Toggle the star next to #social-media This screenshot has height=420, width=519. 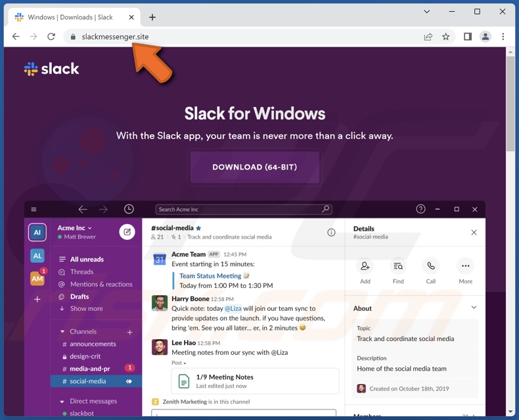point(198,228)
